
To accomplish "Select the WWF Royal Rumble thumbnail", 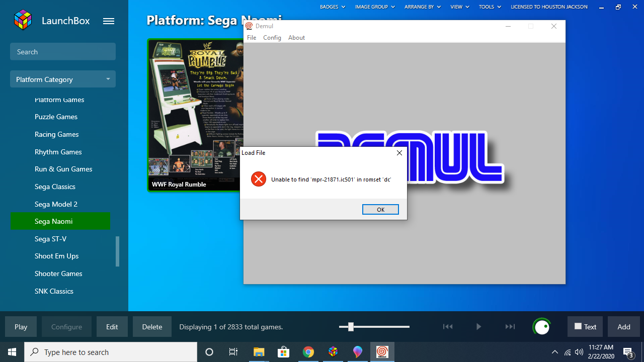I will (x=196, y=115).
